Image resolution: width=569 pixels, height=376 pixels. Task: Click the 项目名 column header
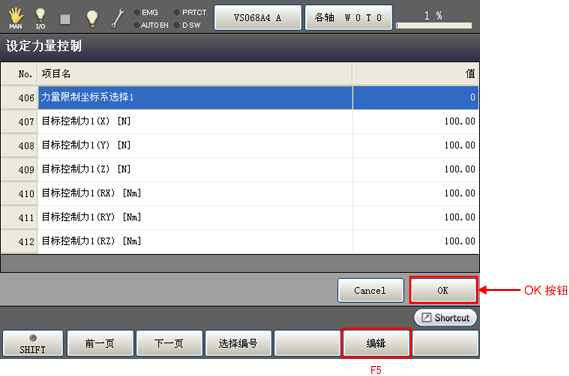point(195,74)
